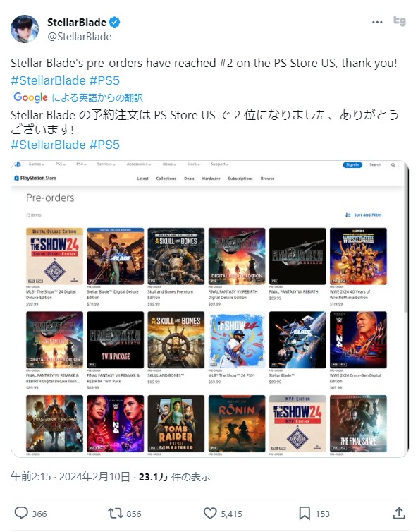Click the Google translation attribution link
Screen dimensions: 418x532
(78, 97)
